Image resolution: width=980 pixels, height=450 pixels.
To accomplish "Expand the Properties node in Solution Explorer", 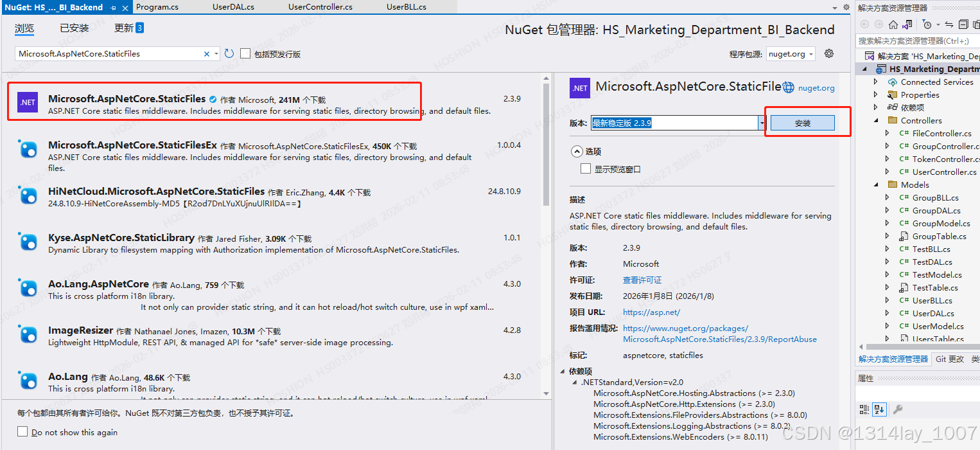I will pyautogui.click(x=876, y=94).
